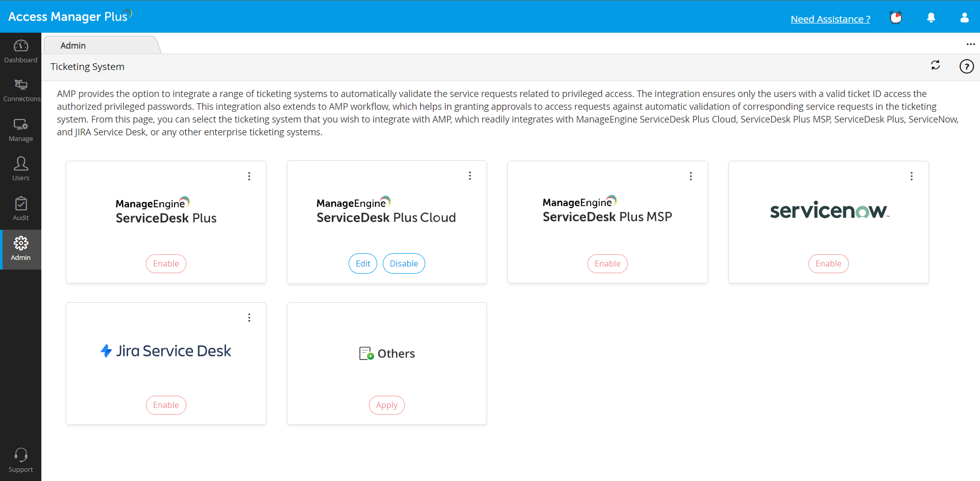Click the Access Manager Plus logo
This screenshot has height=481, width=980.
[x=70, y=16]
